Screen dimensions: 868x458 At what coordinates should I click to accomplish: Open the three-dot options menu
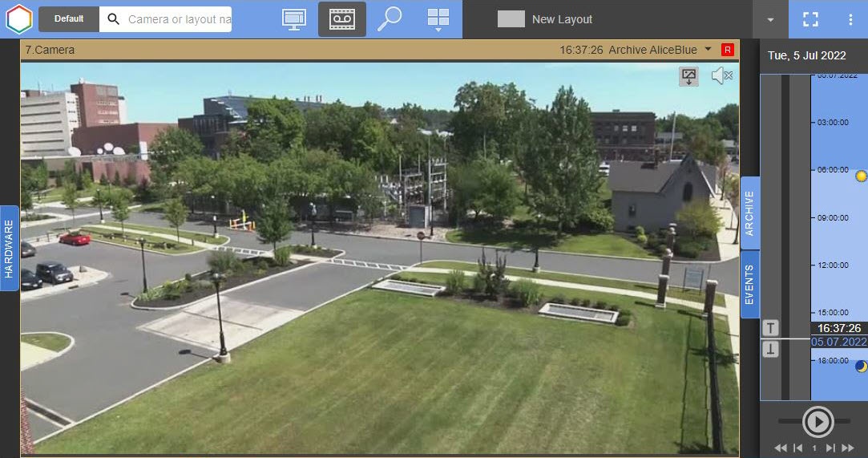click(x=850, y=19)
